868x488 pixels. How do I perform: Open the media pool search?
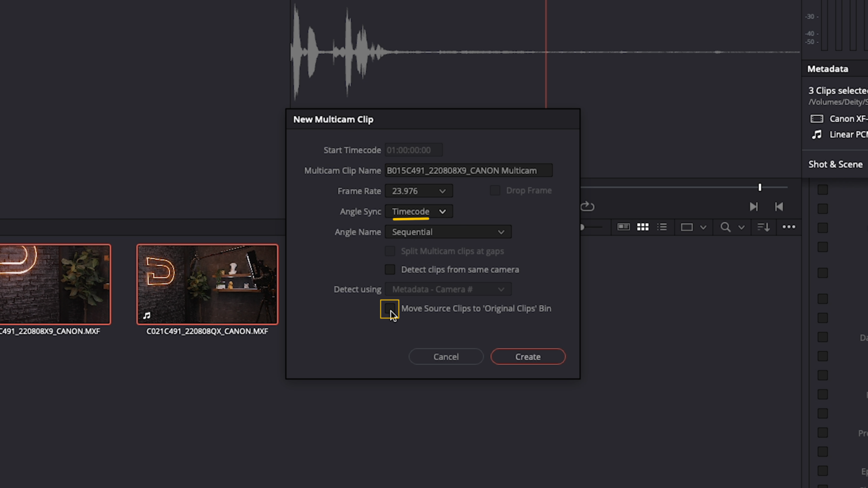click(726, 226)
